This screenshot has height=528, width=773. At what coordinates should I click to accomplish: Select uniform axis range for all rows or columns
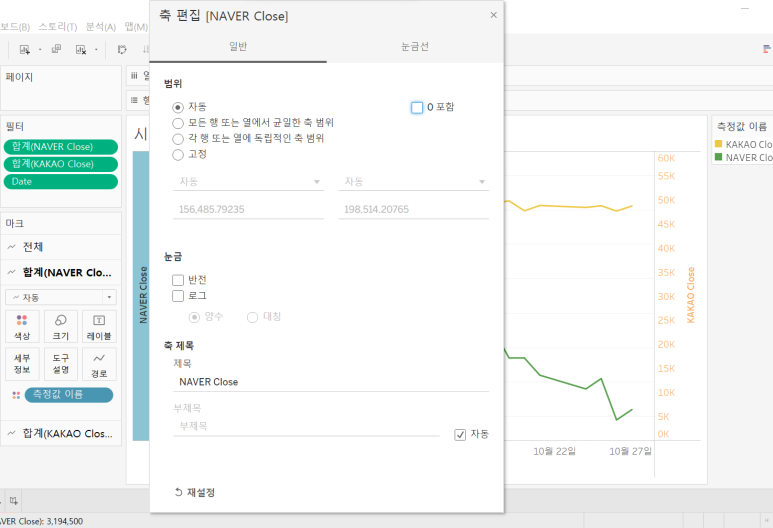(178, 123)
